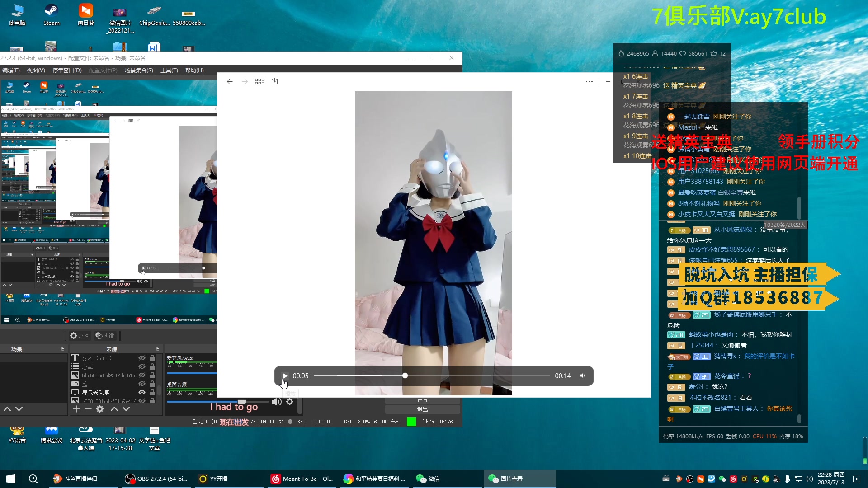
Task: Pop out the 来源 dock panel
Action: click(x=157, y=349)
